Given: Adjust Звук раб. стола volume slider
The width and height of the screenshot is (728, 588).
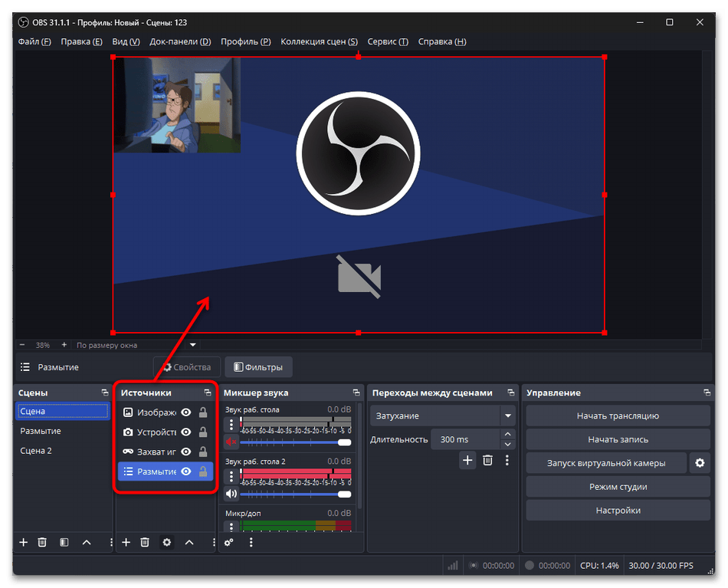Looking at the screenshot, I should pos(296,442).
